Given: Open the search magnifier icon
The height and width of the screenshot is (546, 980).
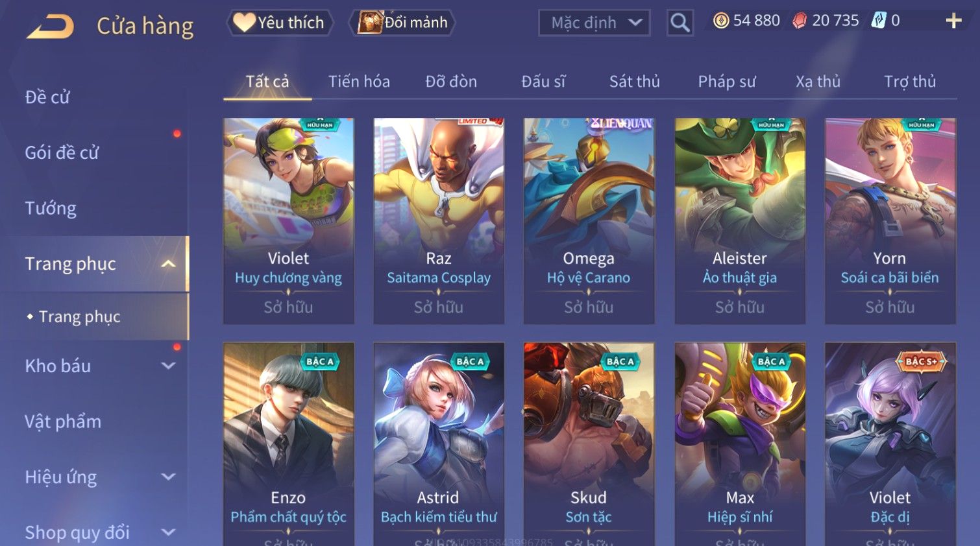Looking at the screenshot, I should tap(680, 23).
